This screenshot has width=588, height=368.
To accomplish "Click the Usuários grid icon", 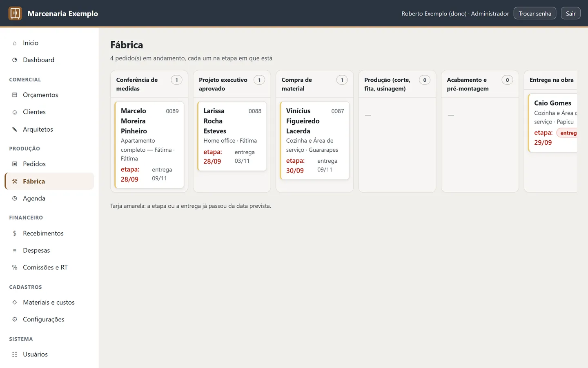I will tap(15, 354).
